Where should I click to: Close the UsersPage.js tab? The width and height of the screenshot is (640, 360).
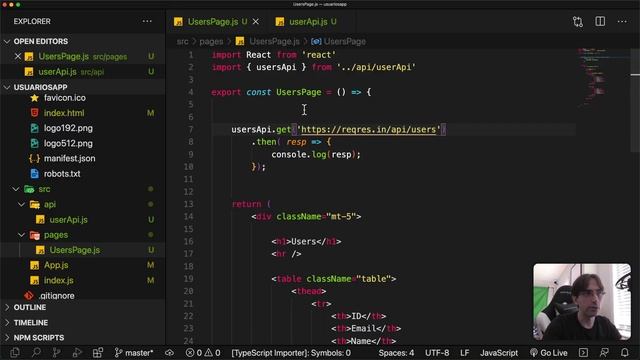pos(256,22)
